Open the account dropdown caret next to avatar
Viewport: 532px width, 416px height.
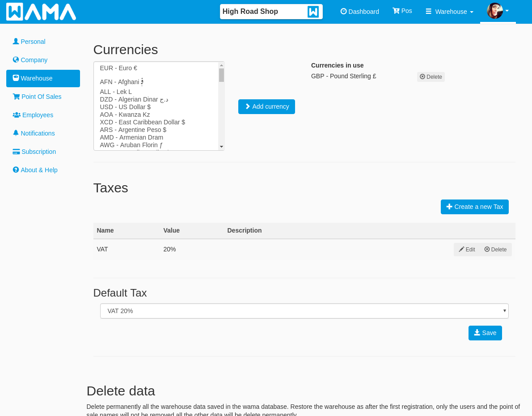[507, 11]
